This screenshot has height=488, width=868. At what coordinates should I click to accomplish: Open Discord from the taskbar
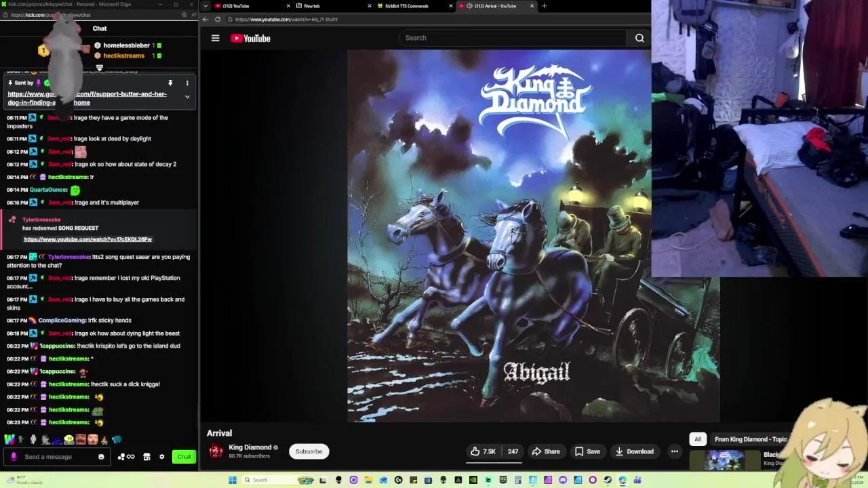(x=563, y=480)
